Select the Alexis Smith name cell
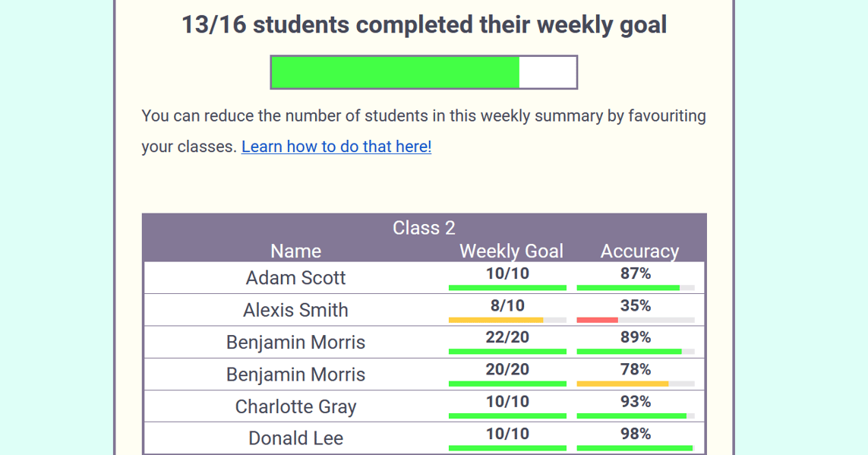Screen dimensions: 868x455 tap(295, 310)
